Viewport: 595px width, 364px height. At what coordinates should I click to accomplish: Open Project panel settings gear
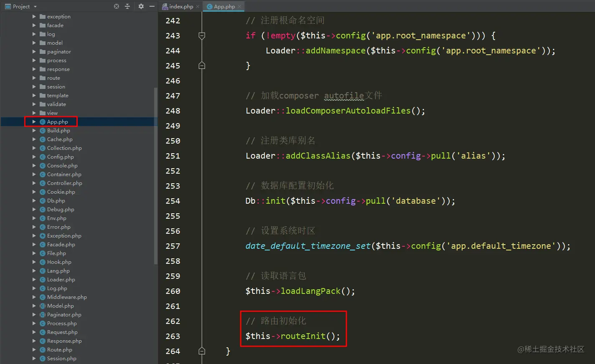click(x=141, y=6)
